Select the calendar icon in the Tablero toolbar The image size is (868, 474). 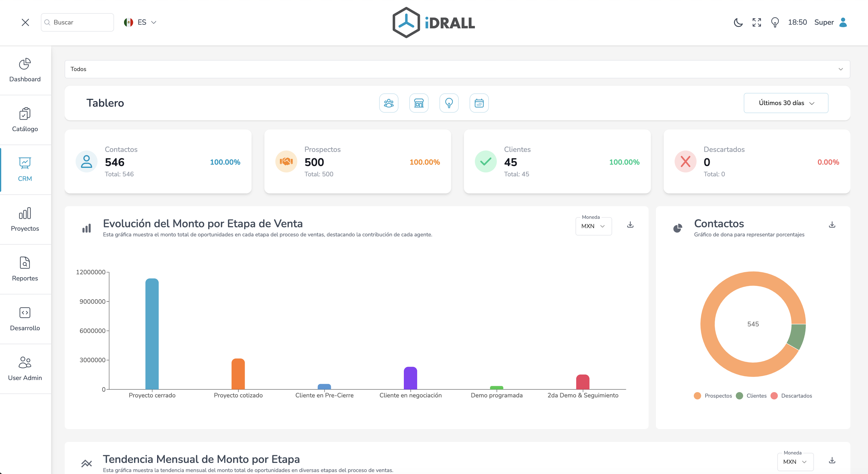[479, 103]
